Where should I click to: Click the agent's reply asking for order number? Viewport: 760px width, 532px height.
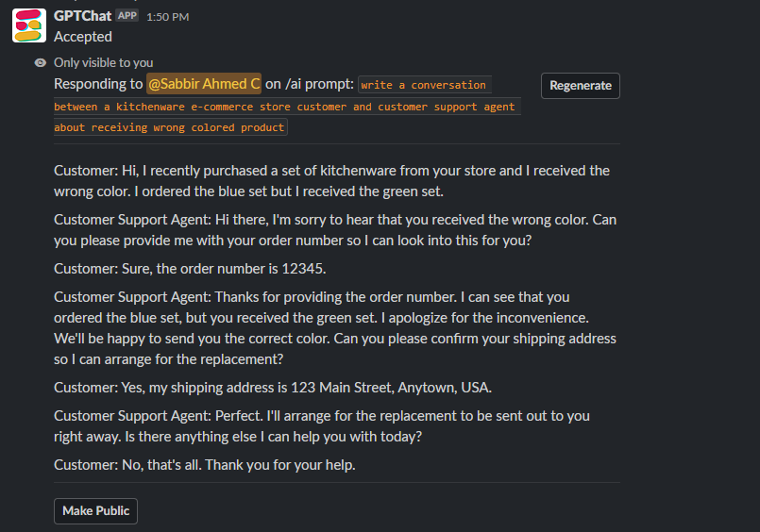click(x=335, y=230)
